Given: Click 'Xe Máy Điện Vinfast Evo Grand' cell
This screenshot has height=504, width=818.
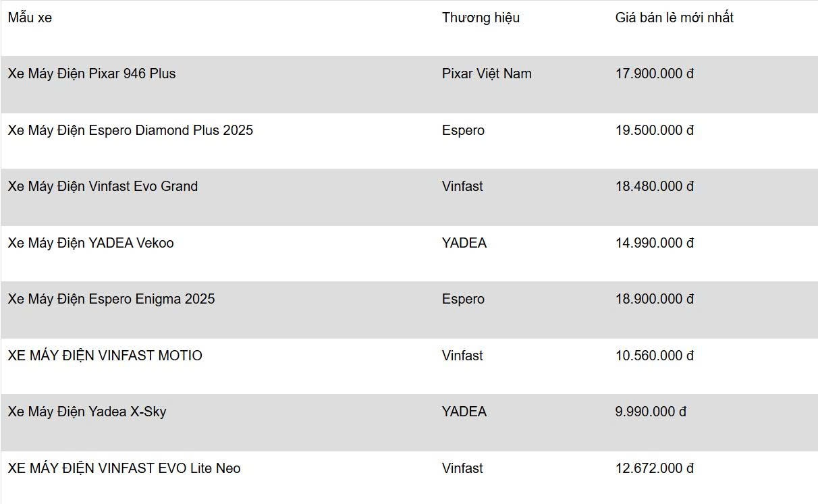Looking at the screenshot, I should (x=103, y=187).
